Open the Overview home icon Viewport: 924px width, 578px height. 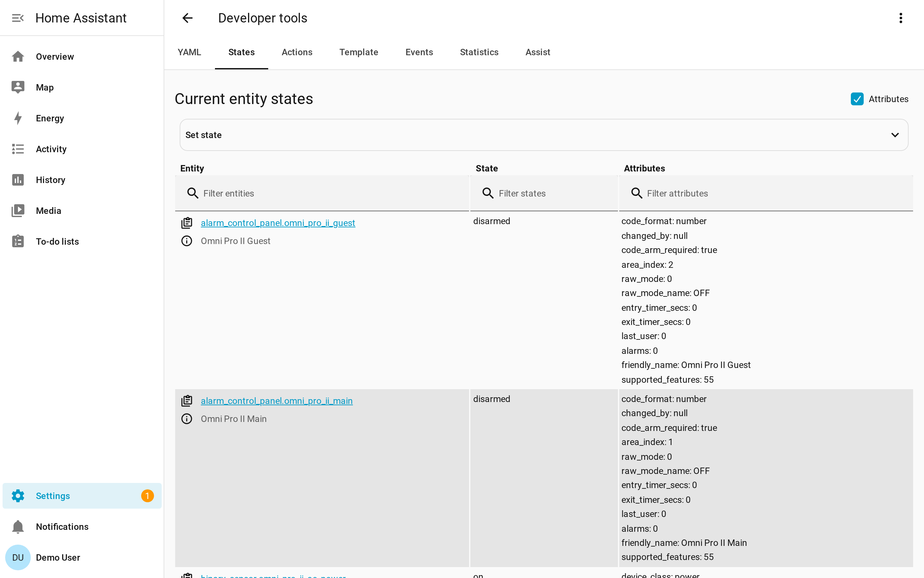[x=18, y=57]
